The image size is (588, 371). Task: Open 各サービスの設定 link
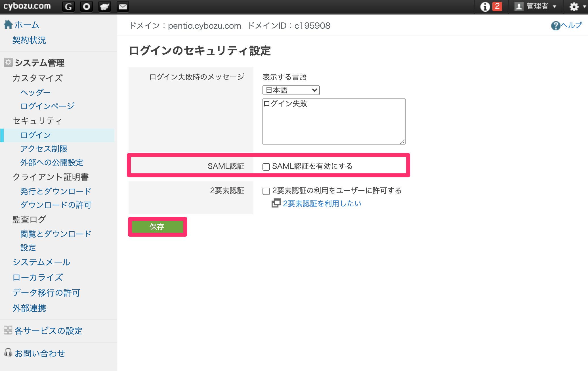pyautogui.click(x=49, y=331)
